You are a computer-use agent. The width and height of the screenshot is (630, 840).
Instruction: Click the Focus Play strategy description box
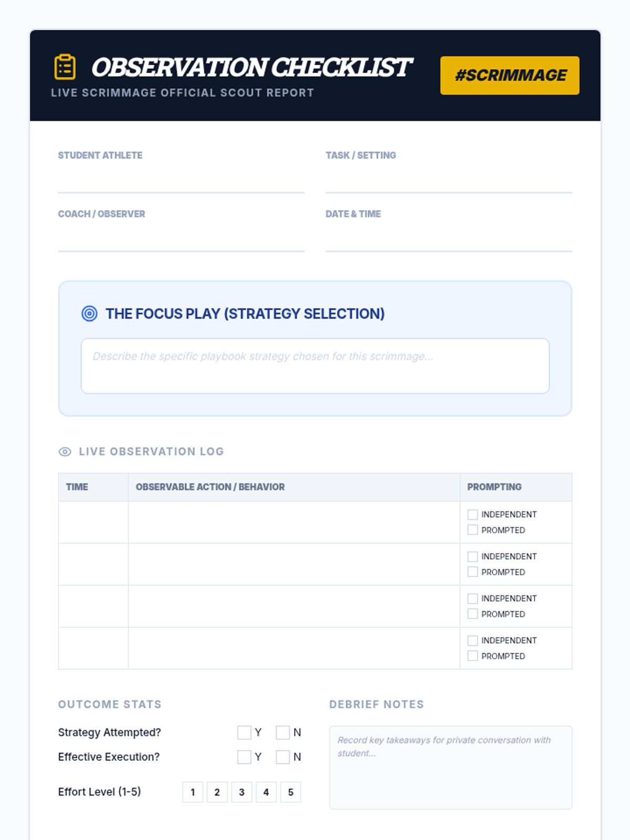[x=315, y=366]
